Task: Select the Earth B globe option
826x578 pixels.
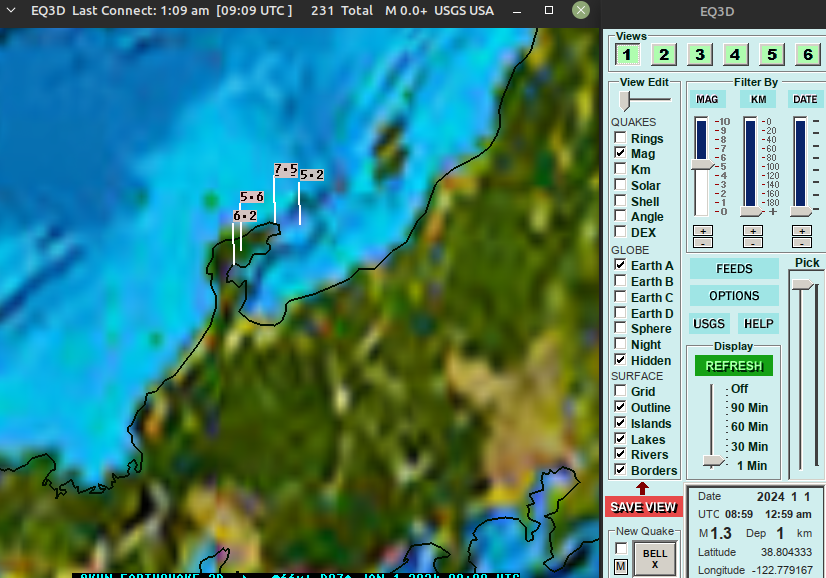Action: [x=621, y=280]
